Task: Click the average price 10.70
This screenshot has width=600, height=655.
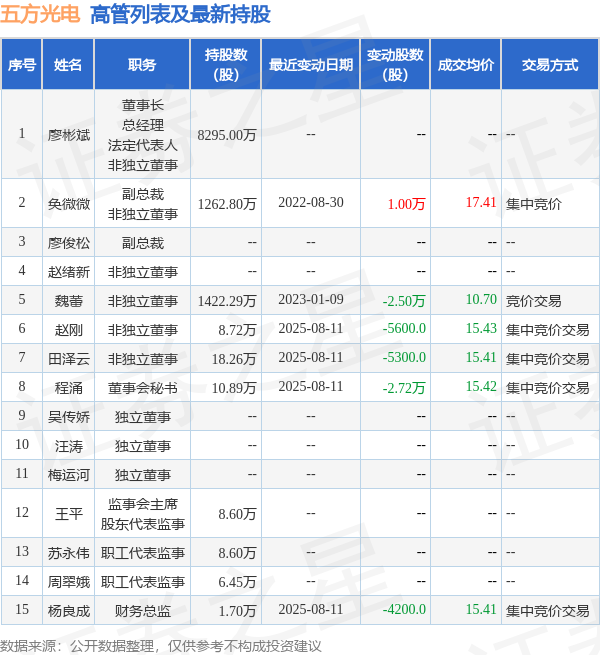Action: pos(481,299)
